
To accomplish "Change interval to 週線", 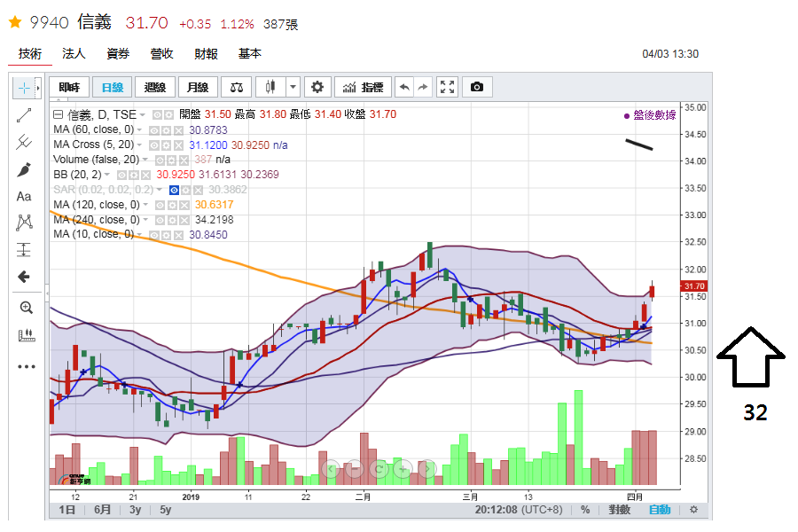I will [155, 88].
